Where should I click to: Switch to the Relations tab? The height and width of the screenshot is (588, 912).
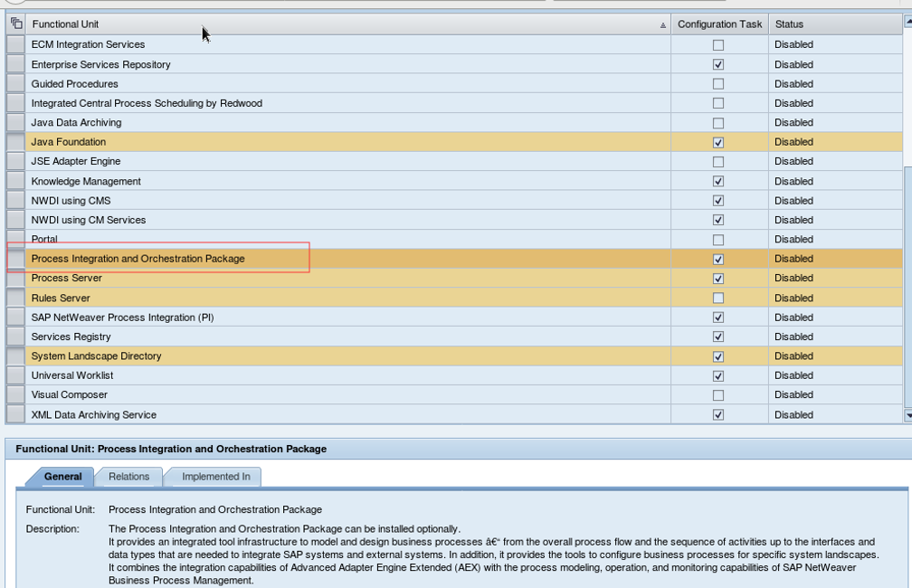(129, 477)
